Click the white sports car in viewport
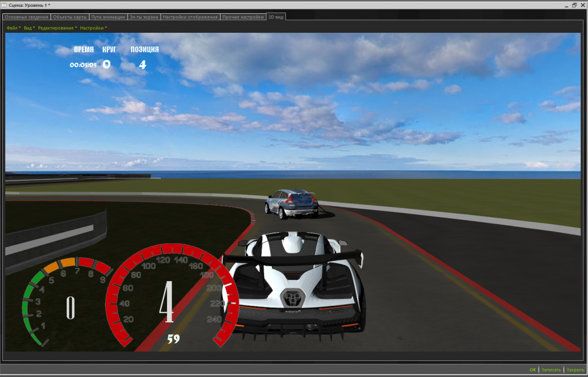 (293, 286)
